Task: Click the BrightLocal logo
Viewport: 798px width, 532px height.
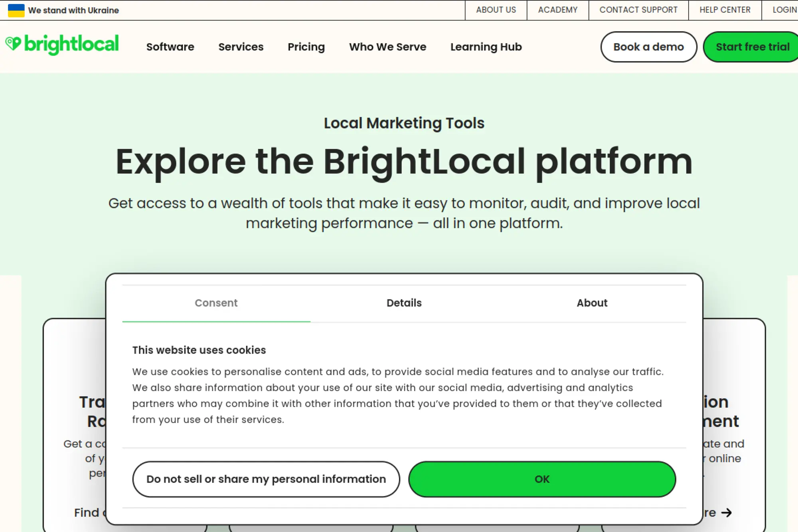Action: (x=63, y=45)
